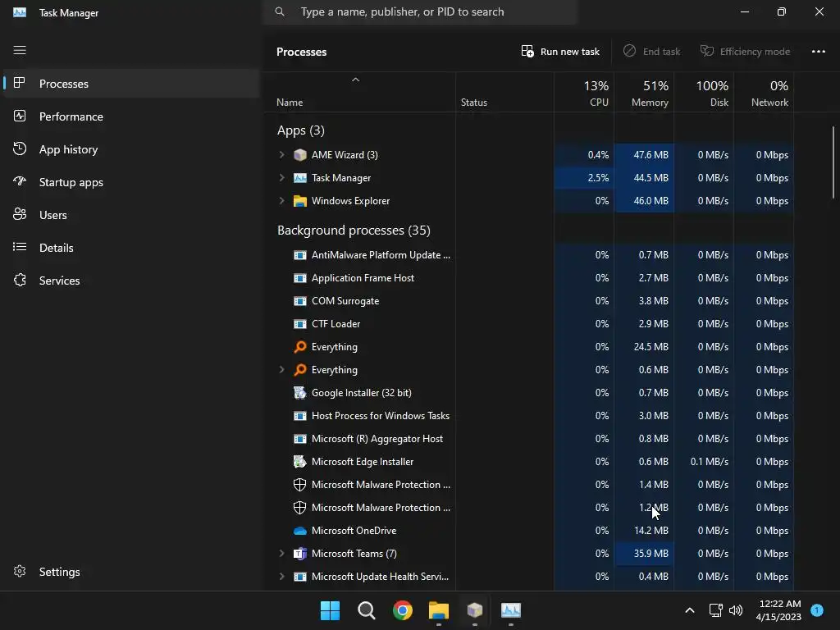
Task: Click the Services puzzle icon
Action: tap(20, 281)
